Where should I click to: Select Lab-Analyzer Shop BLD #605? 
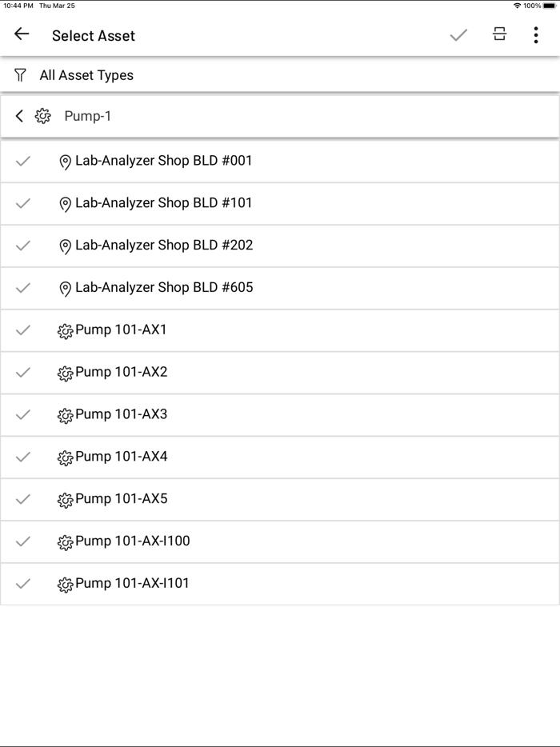164,288
